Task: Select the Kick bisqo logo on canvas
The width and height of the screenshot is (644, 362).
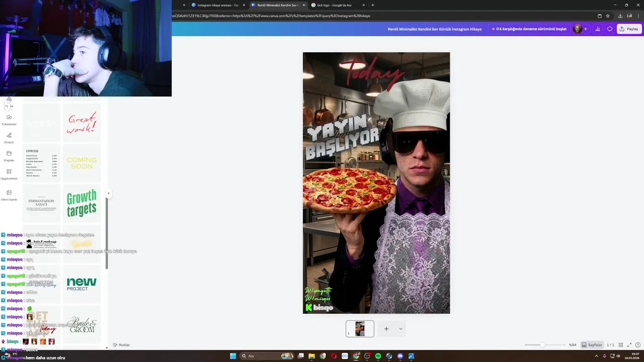Action: pos(319,307)
